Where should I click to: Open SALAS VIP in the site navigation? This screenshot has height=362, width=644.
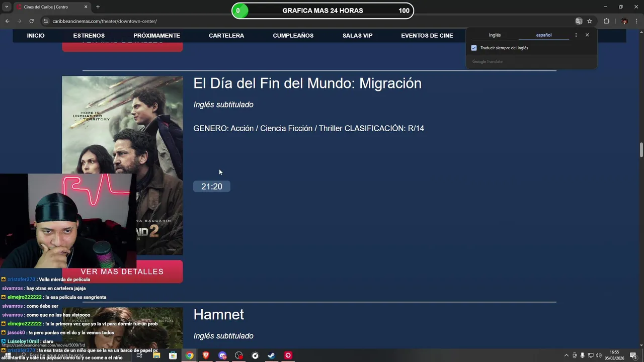pyautogui.click(x=358, y=36)
